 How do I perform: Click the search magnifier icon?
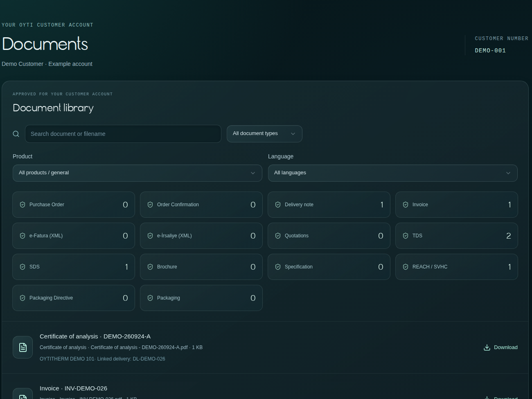coord(16,134)
